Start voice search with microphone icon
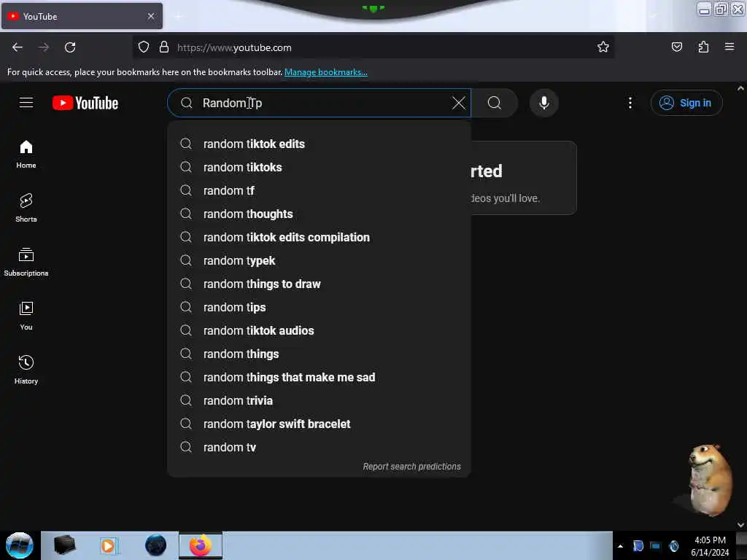This screenshot has height=560, width=747. click(543, 103)
